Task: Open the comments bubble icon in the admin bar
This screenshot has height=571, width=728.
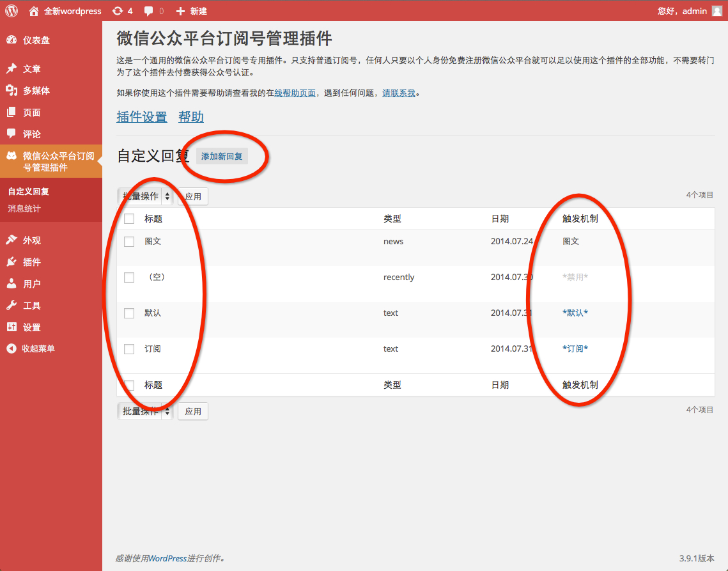Action: pos(148,11)
